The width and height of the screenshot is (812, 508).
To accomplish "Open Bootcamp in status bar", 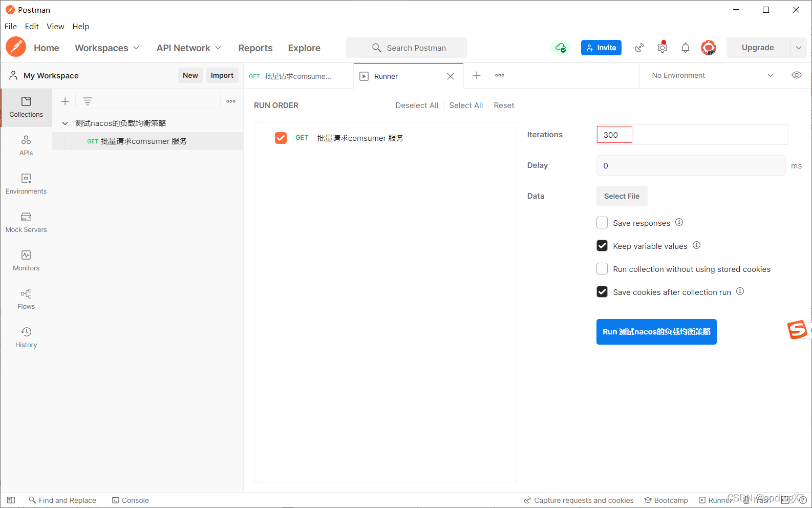I will [666, 500].
